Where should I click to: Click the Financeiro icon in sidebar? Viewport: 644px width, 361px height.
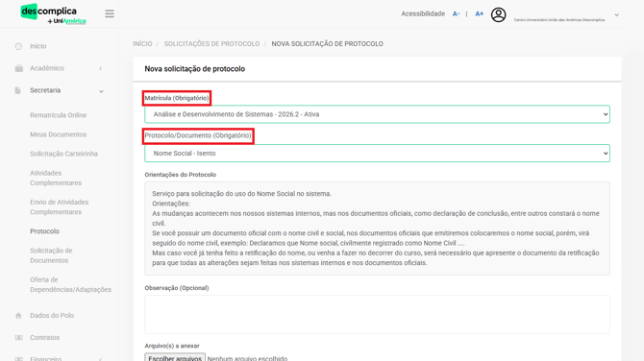click(19, 359)
